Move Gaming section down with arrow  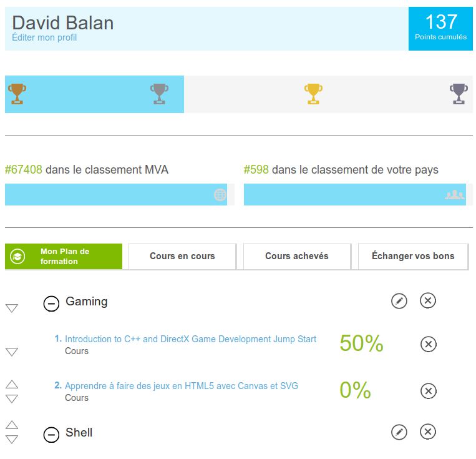(x=12, y=308)
